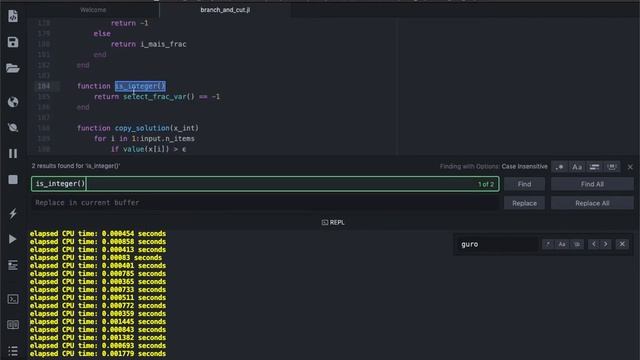Image resolution: width=640 pixels, height=360 pixels.
Task: Focus the REPL search field containing guro
Action: click(497, 244)
